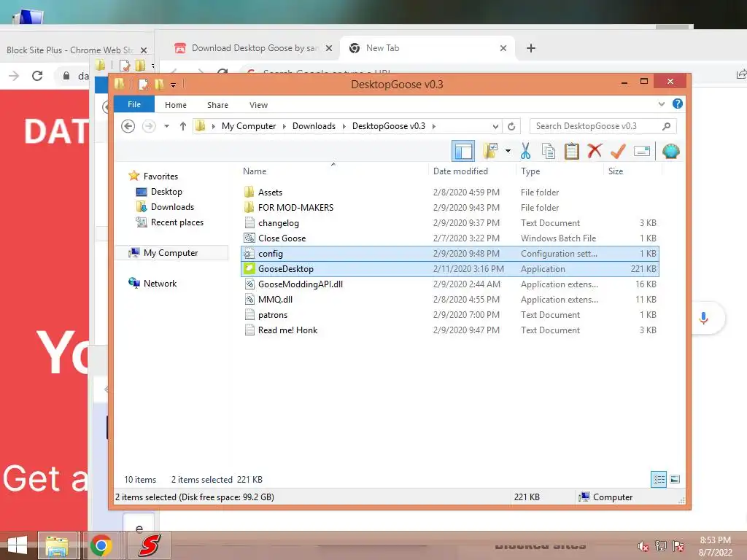Select the Assets folder
The height and width of the screenshot is (560, 747).
tap(270, 192)
